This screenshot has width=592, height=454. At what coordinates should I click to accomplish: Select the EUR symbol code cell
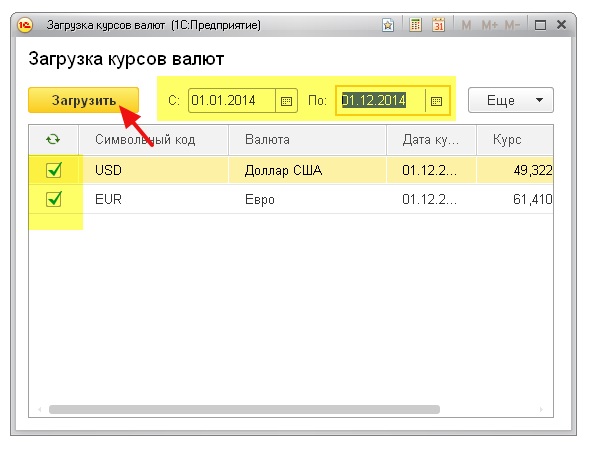click(153, 199)
